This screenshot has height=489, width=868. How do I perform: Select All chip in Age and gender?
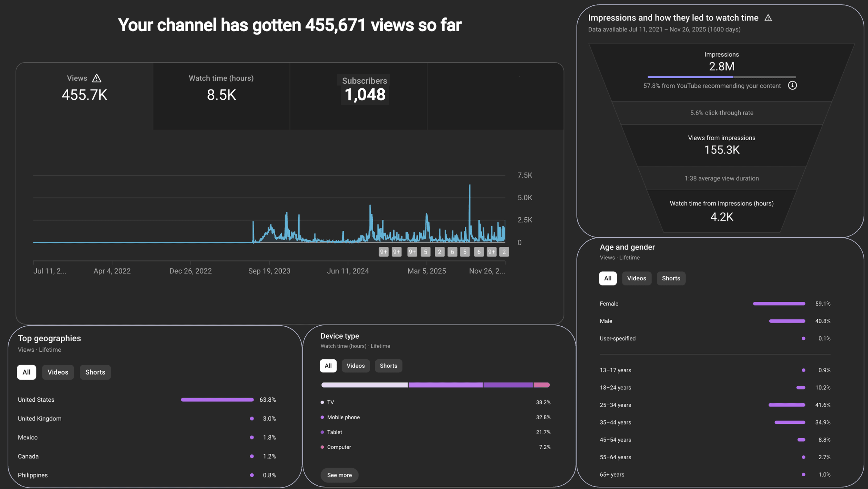coord(608,278)
